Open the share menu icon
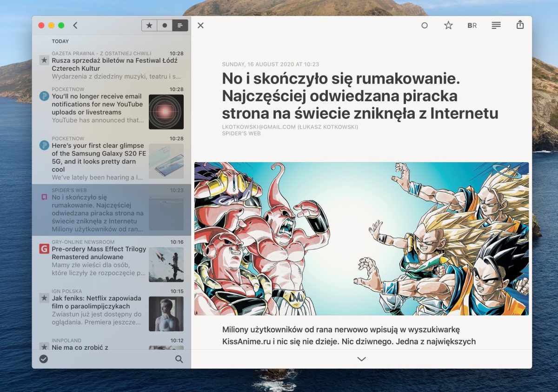The image size is (558, 392). (520, 25)
